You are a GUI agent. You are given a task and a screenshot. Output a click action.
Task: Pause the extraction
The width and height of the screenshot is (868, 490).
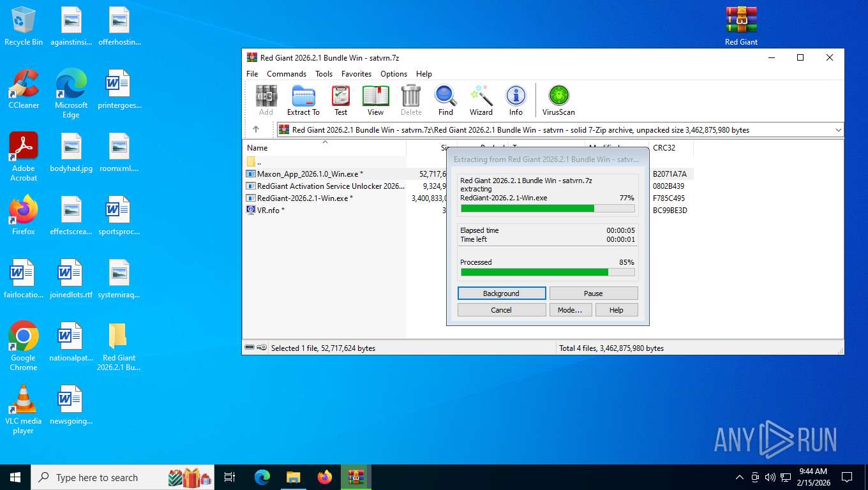(x=594, y=293)
